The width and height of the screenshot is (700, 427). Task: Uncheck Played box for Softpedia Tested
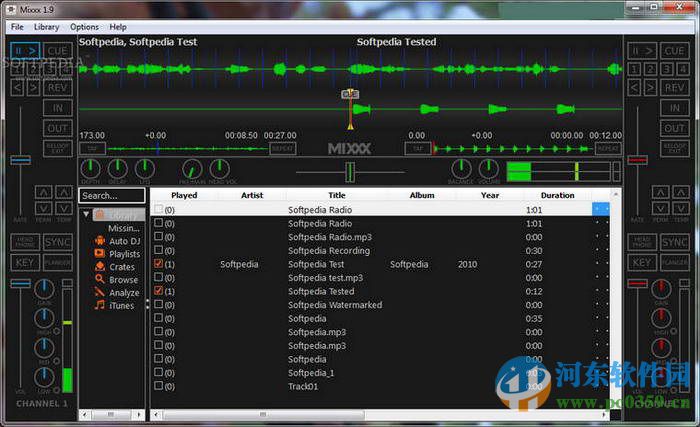point(158,291)
